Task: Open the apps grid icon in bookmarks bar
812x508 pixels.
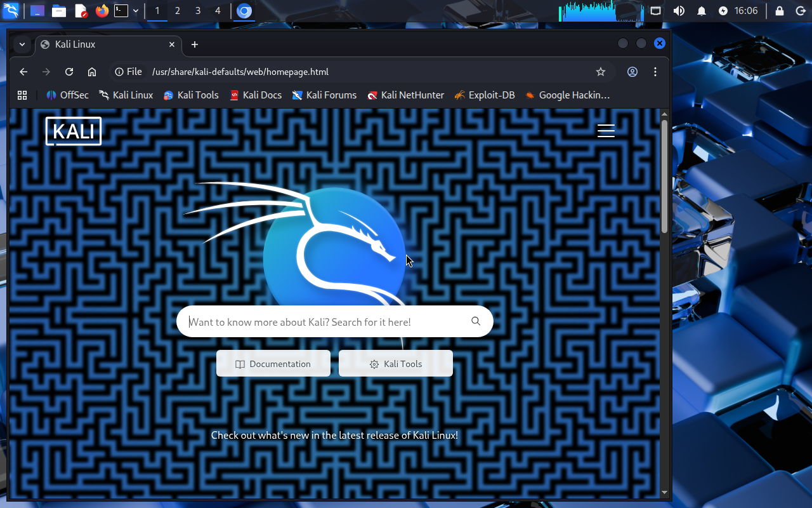Action: coord(22,95)
